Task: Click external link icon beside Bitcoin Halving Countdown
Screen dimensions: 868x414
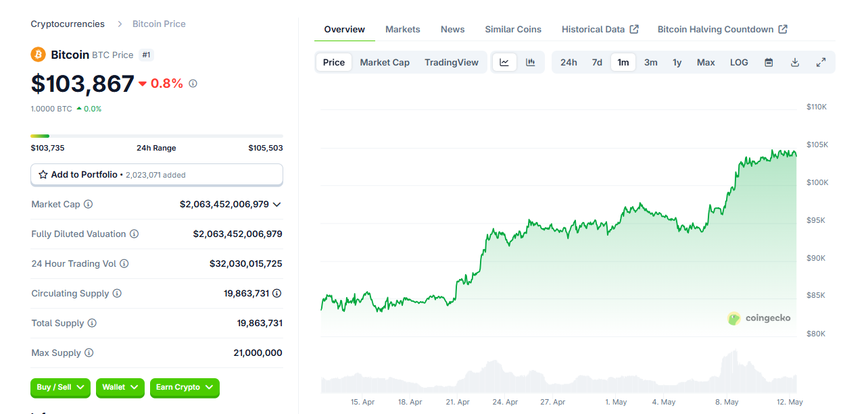Action: (783, 29)
